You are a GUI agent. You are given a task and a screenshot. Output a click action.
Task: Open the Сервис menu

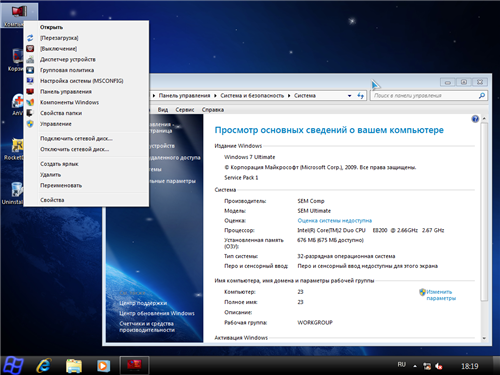[185, 110]
